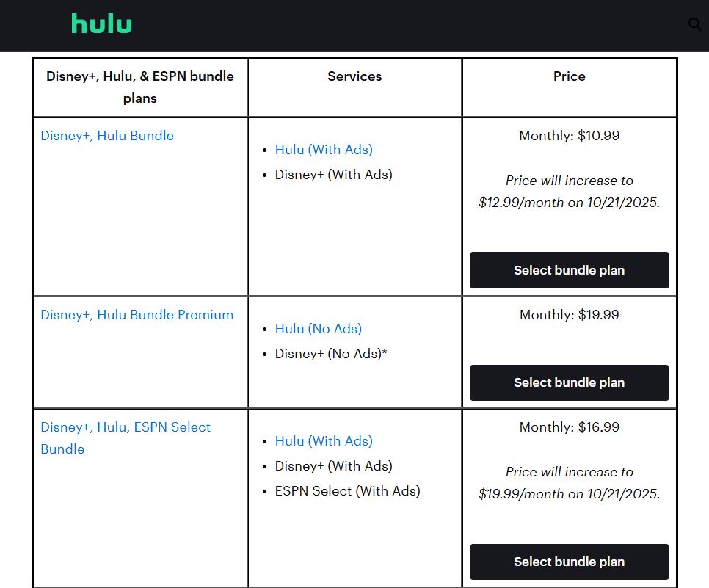Click the magnifying glass in the header
Screen dimensions: 709x588
click(694, 23)
